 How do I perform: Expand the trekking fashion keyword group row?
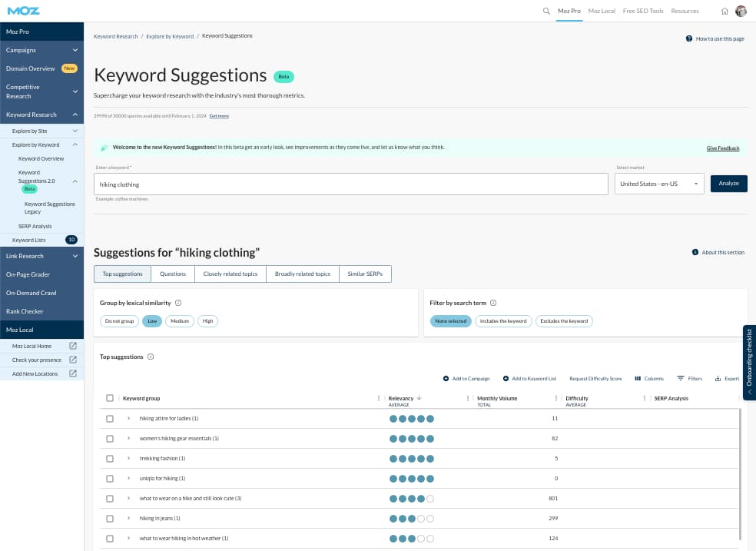point(129,458)
